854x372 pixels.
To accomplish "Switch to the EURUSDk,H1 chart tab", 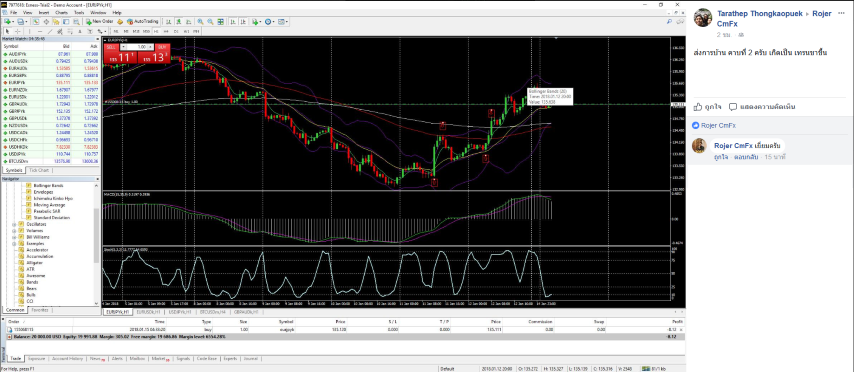I will pyautogui.click(x=149, y=312).
